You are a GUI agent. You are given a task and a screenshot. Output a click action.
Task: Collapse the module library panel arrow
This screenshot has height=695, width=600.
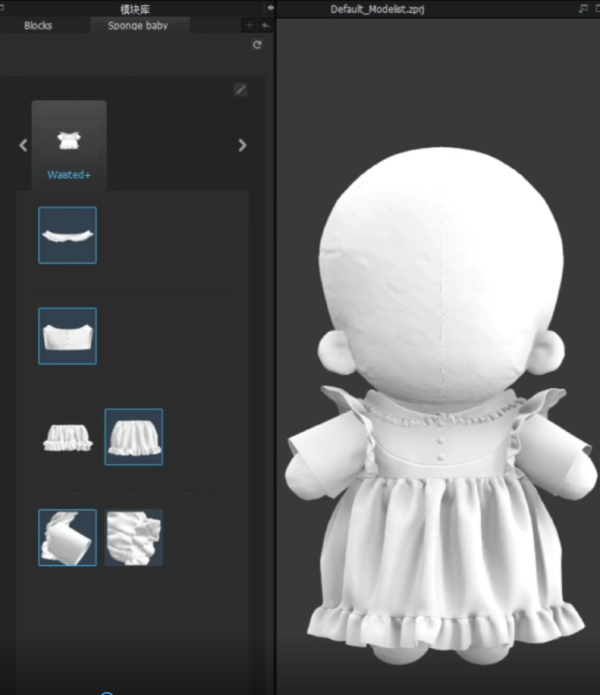click(270, 8)
